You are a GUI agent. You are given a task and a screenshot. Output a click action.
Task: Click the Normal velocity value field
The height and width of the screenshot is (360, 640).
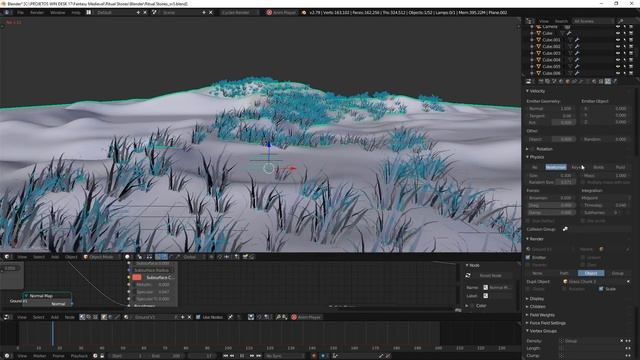551,109
